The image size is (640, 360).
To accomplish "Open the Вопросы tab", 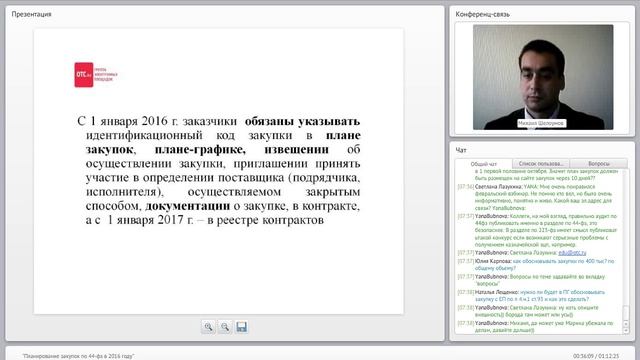I will click(599, 164).
